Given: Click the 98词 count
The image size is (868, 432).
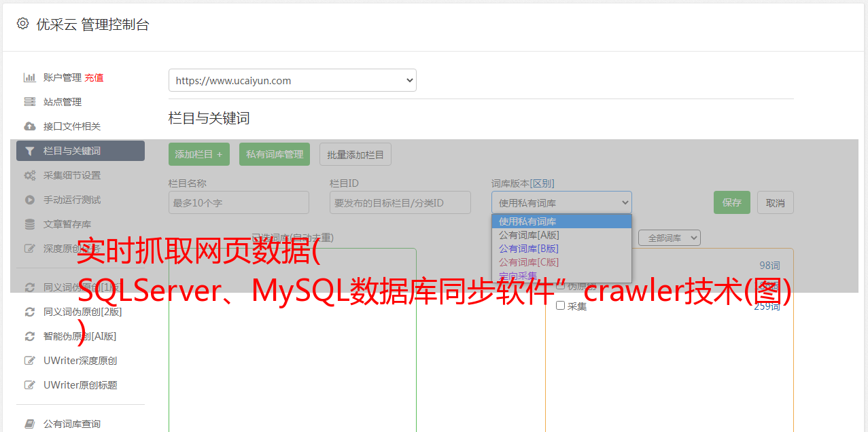Looking at the screenshot, I should click(x=769, y=266).
